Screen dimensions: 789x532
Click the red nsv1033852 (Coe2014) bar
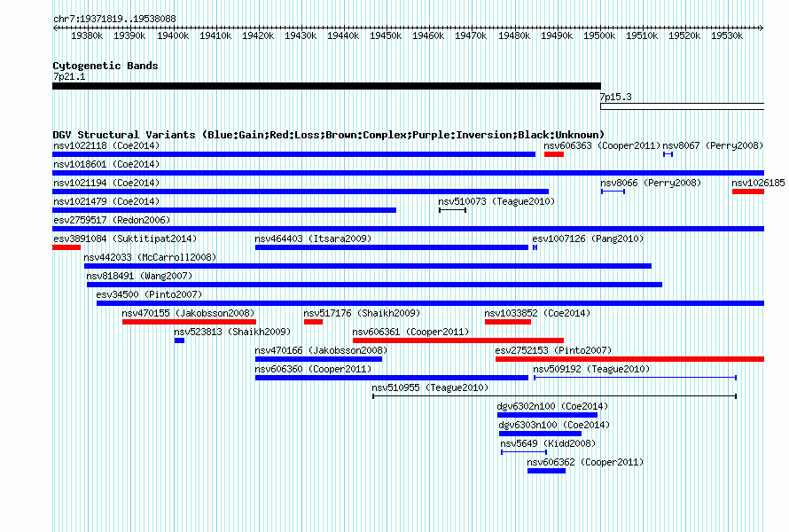[x=508, y=322]
